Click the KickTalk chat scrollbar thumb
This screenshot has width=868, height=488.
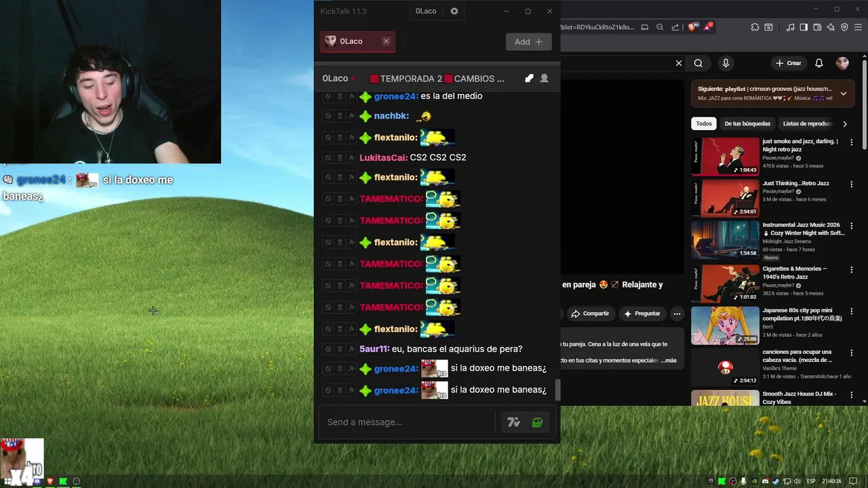(557, 390)
